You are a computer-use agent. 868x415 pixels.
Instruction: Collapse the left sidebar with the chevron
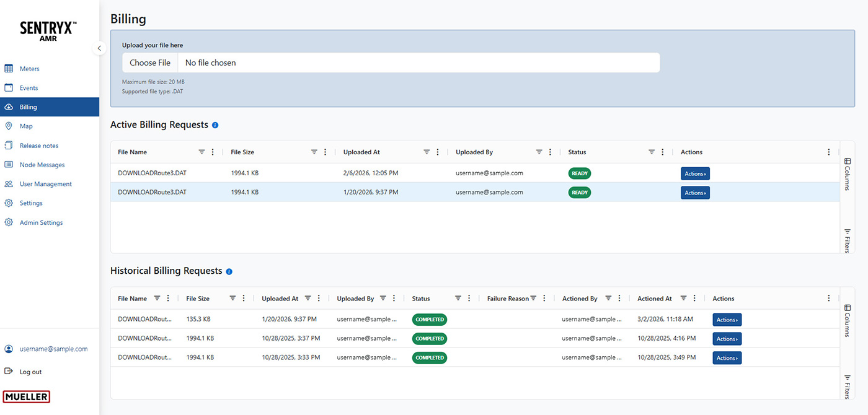pos(99,48)
